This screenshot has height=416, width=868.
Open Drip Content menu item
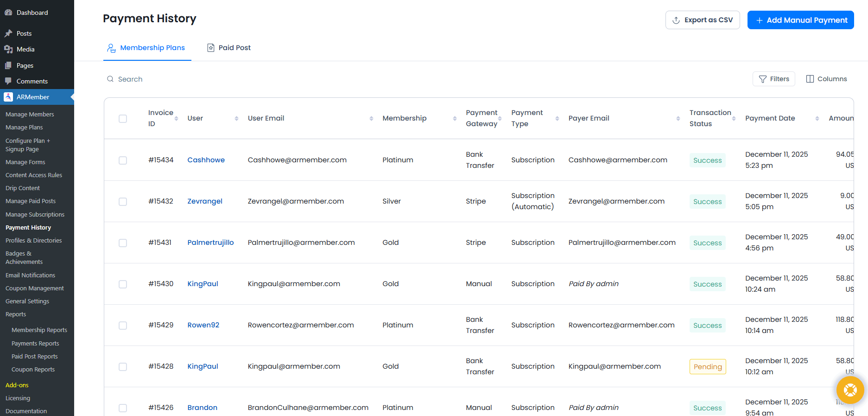coord(23,188)
